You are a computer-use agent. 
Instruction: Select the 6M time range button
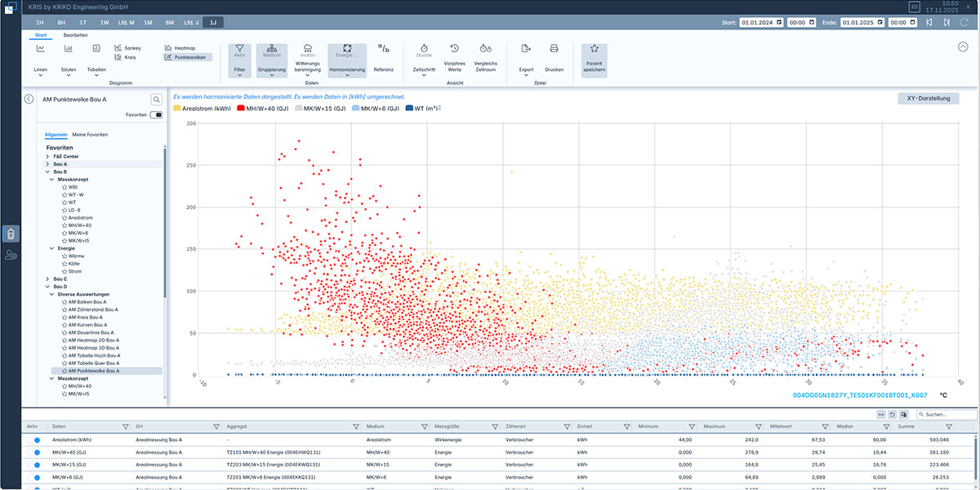pyautogui.click(x=169, y=23)
